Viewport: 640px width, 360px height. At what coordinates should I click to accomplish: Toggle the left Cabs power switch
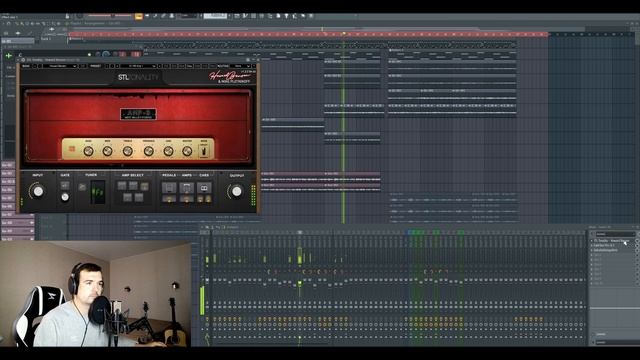coord(200,199)
